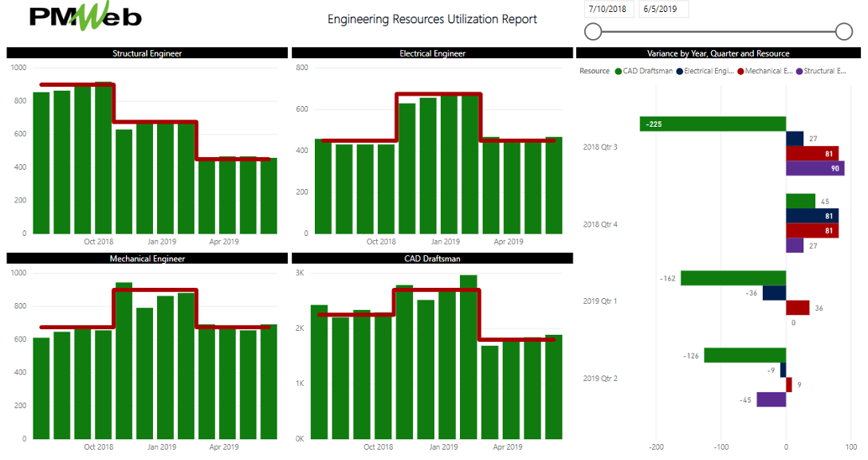Click the 2019 Qtr 2 axis label
Viewport: 868px width, 460px height.
click(x=600, y=378)
